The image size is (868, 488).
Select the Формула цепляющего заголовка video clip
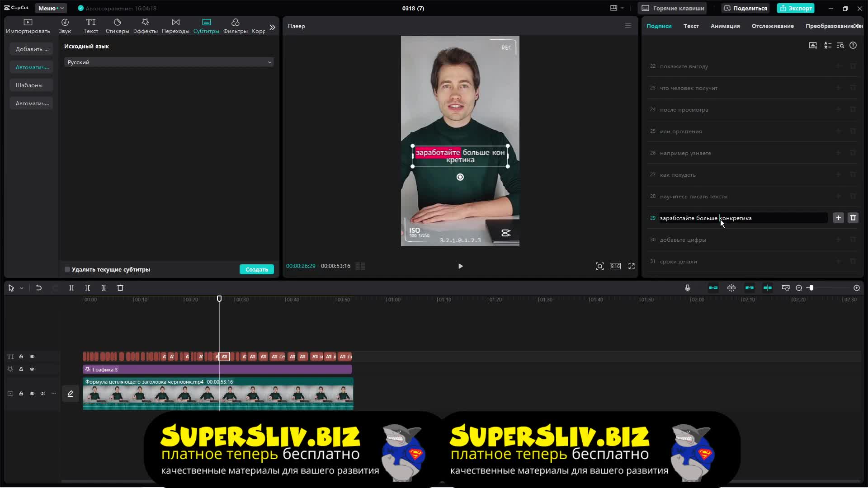tap(218, 394)
